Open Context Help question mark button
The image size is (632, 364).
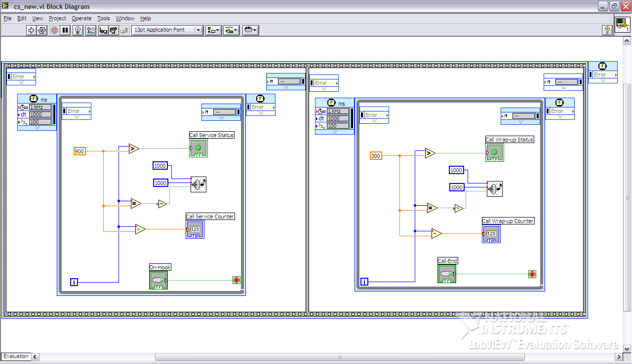607,31
